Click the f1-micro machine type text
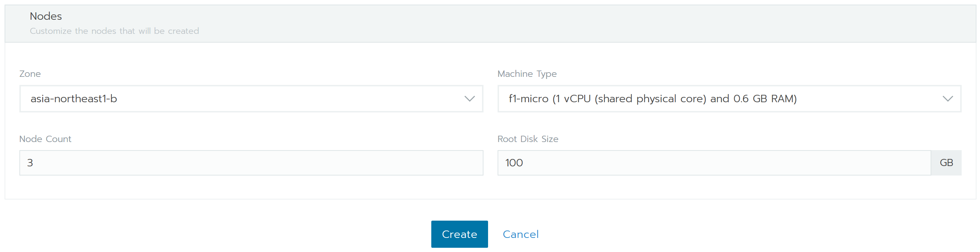This screenshot has width=980, height=252. (x=652, y=99)
